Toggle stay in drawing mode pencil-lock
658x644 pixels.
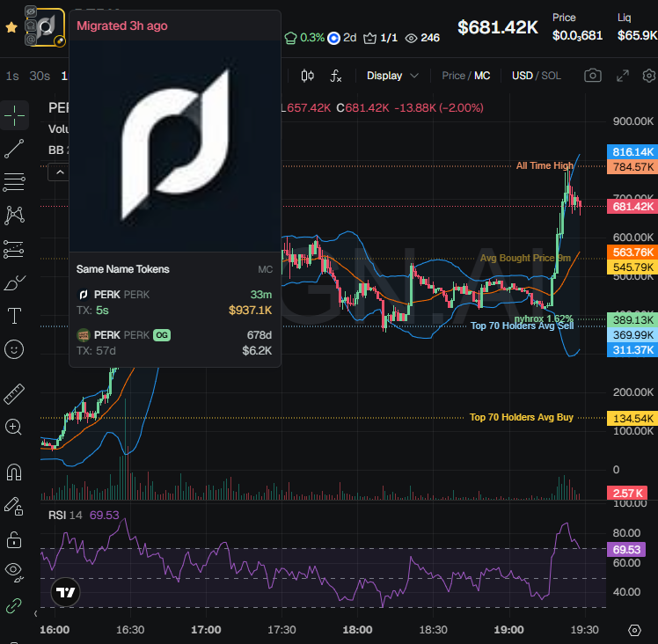tap(14, 506)
